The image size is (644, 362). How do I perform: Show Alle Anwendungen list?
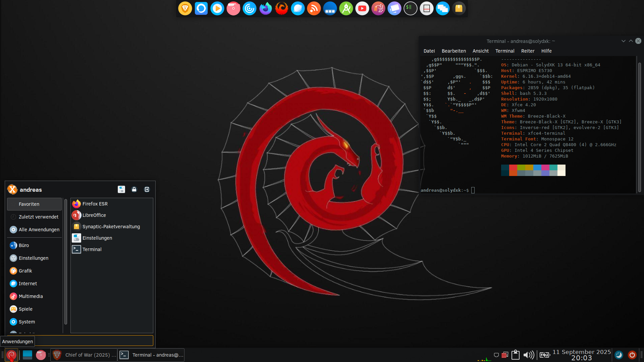39,230
